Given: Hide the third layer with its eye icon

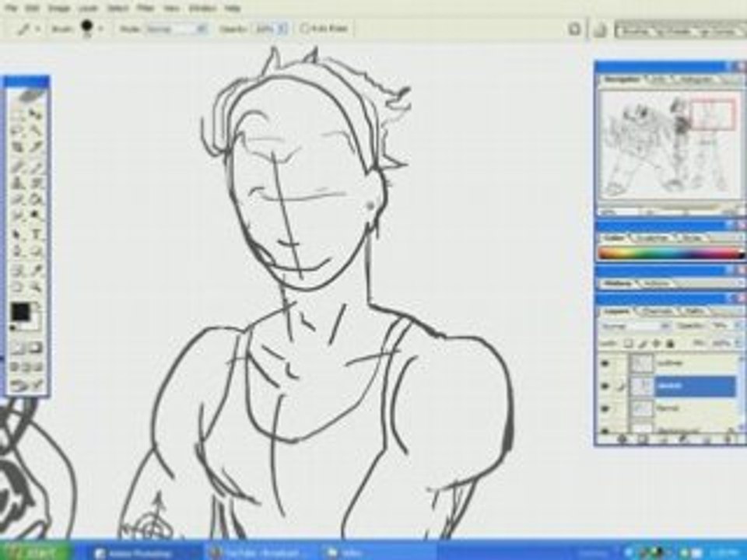Looking at the screenshot, I should coord(605,408).
